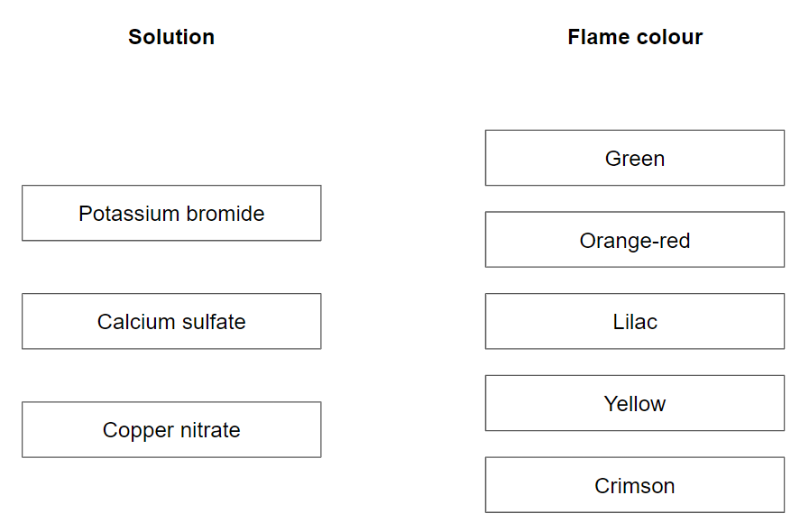This screenshot has height=532, width=809.
Task: Select the Green flame colour box
Action: (x=634, y=159)
